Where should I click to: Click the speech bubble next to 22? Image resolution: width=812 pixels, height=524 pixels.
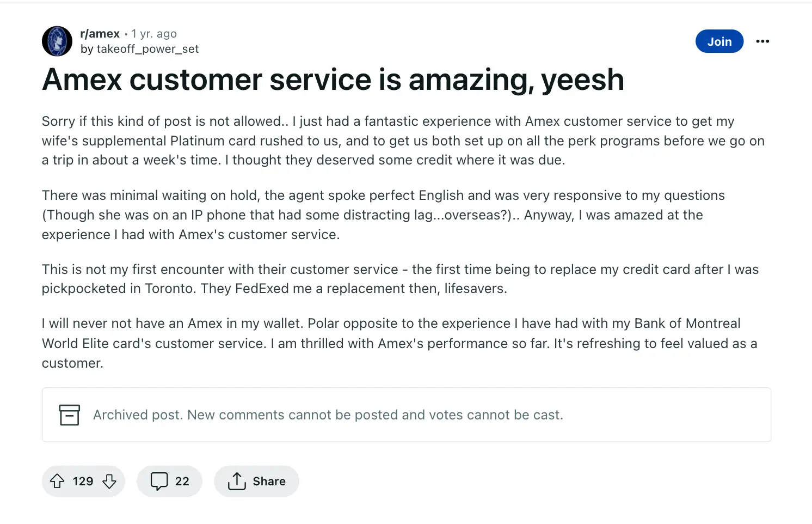(158, 481)
